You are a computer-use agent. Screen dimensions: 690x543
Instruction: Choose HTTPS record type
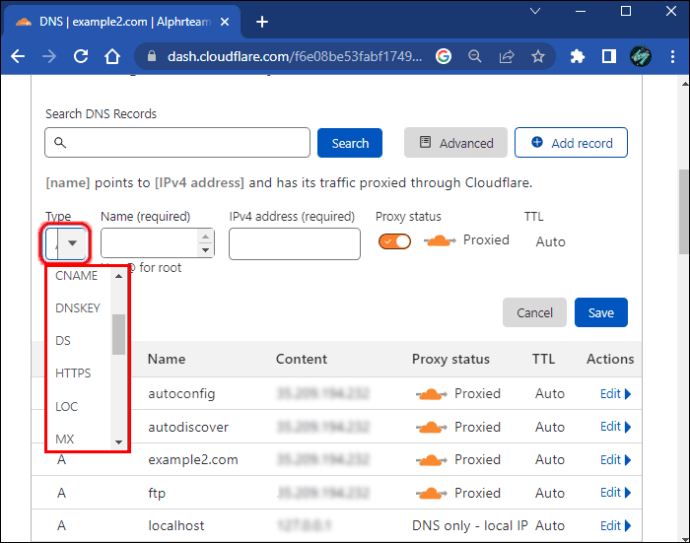pos(73,373)
